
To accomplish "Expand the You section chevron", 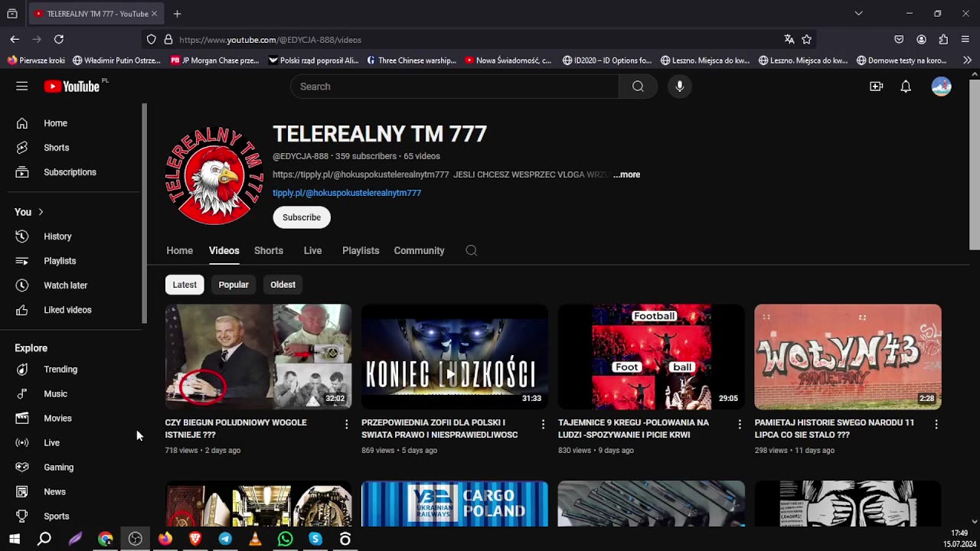I will (x=41, y=212).
